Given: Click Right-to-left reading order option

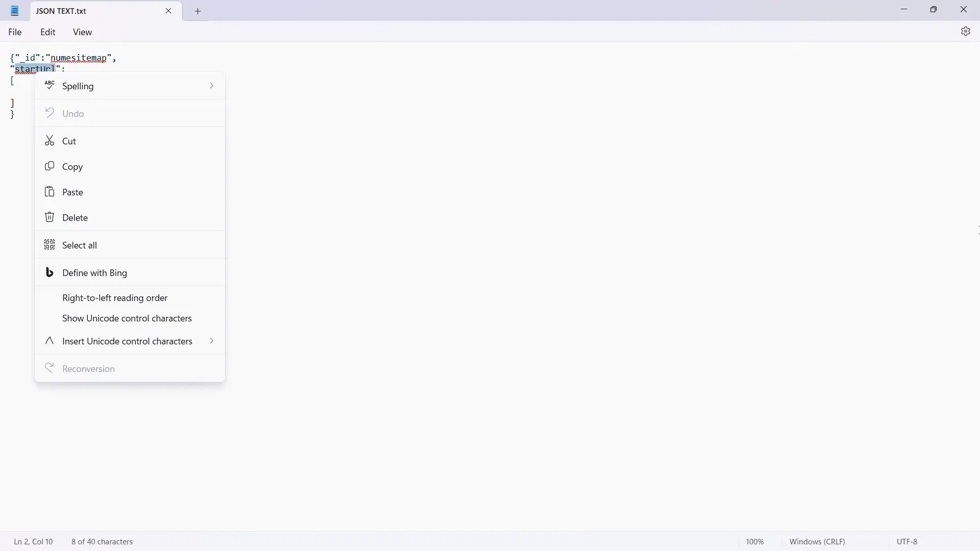Looking at the screenshot, I should pos(115,297).
